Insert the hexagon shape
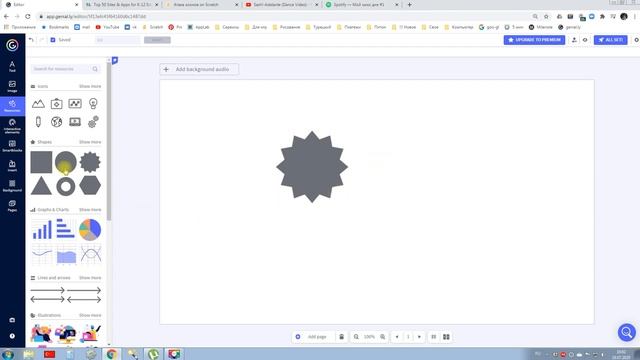This screenshot has width=640, height=360. [90, 186]
